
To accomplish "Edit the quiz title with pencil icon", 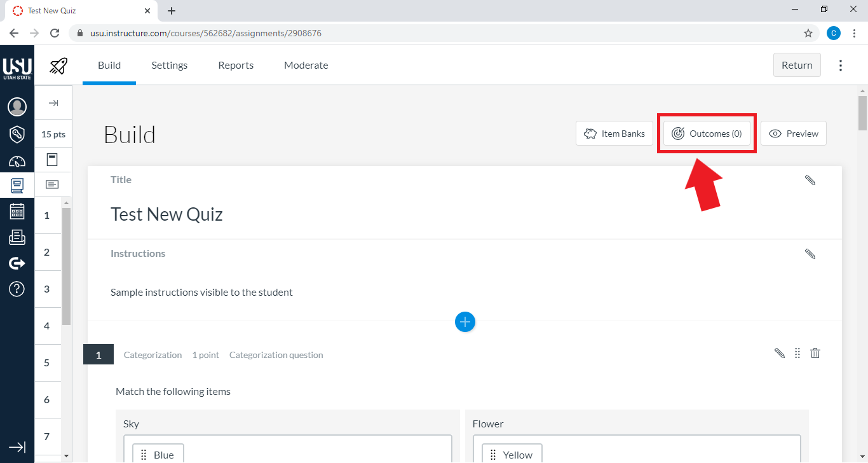I will click(810, 181).
